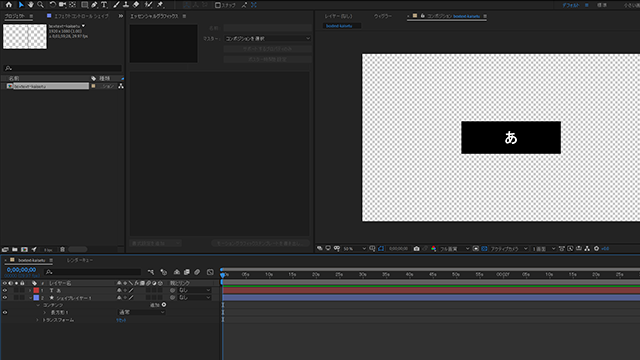The height and width of the screenshot is (360, 640).
Task: Open the composition master dropdown
Action: click(x=268, y=38)
